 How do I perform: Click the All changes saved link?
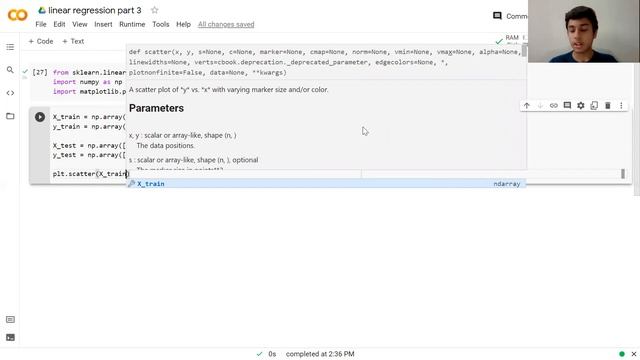pyautogui.click(x=226, y=24)
